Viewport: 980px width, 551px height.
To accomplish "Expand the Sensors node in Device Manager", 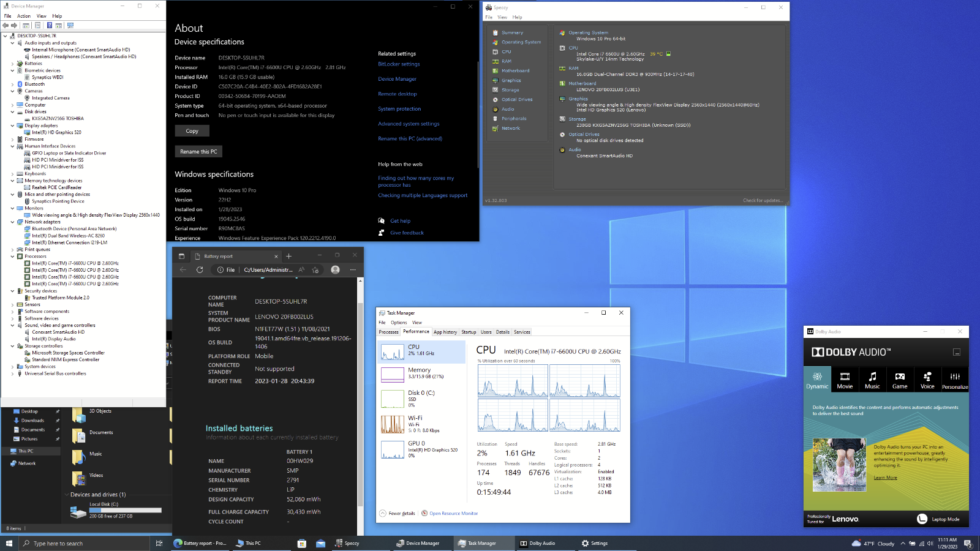I will point(12,304).
